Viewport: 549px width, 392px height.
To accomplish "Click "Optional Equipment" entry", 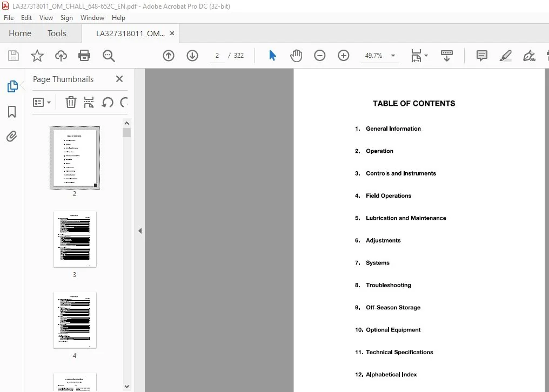I will point(393,330).
